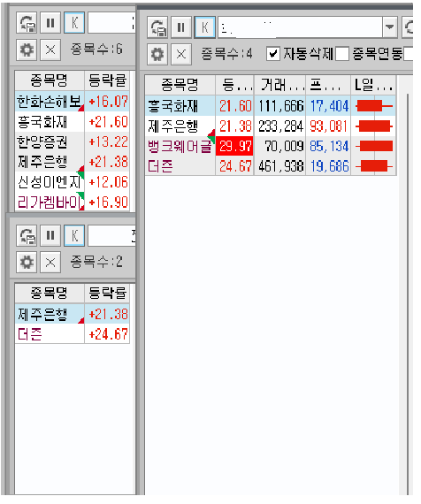Click +24.67 rate in 종목수:2 panel
This screenshot has height=504, width=421.
(x=107, y=334)
